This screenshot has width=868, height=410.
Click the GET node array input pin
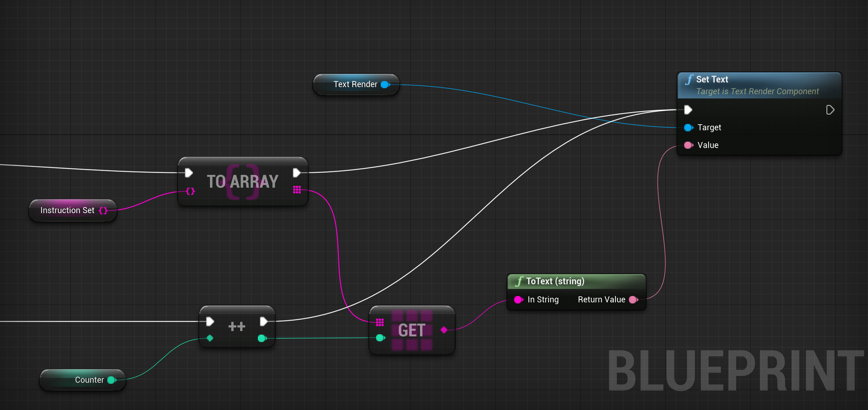(380, 322)
